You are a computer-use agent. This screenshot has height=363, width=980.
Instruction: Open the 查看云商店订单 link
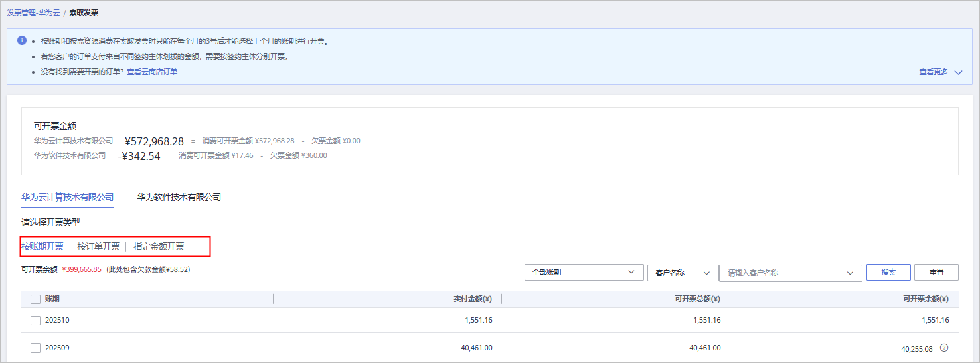point(152,72)
